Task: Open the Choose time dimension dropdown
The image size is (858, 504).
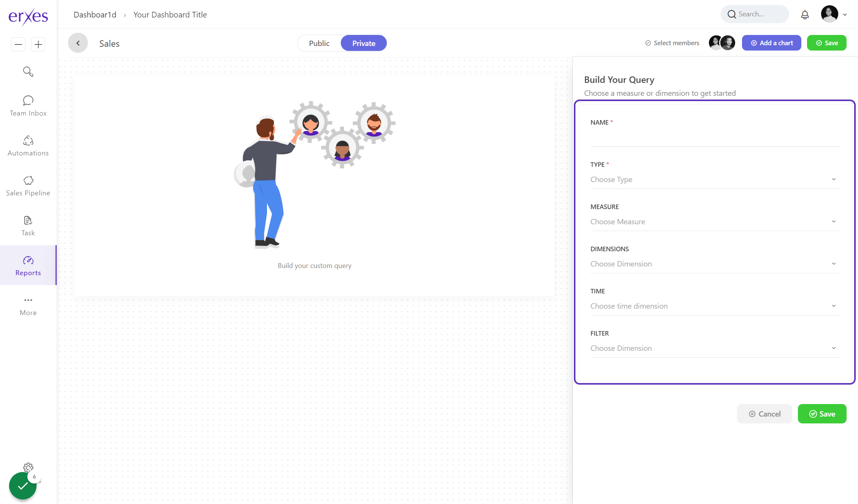Action: (x=715, y=306)
